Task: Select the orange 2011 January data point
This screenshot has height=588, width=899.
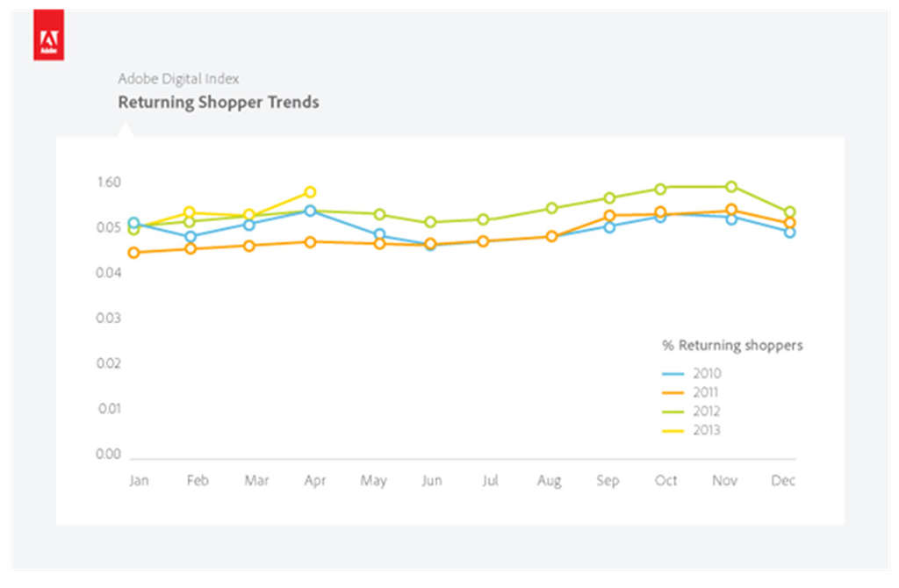Action: pos(133,253)
